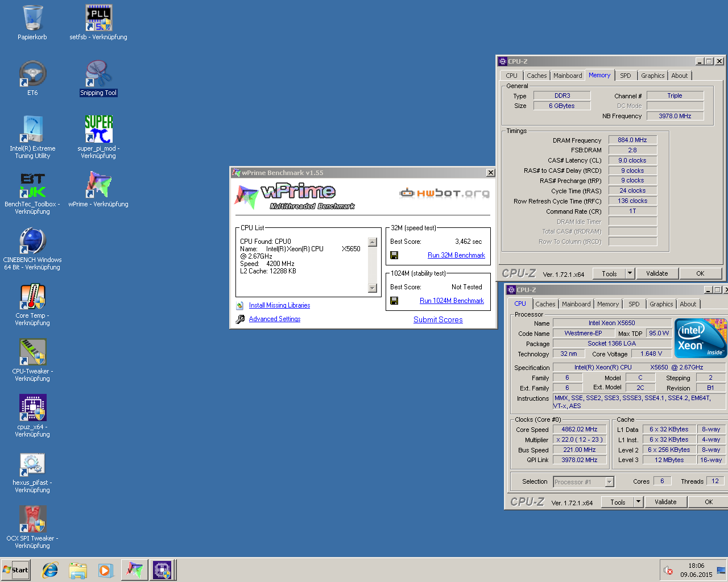Open Memory tab in lower CPU-Z window
Screen dimensions: 728x582
[x=607, y=304]
